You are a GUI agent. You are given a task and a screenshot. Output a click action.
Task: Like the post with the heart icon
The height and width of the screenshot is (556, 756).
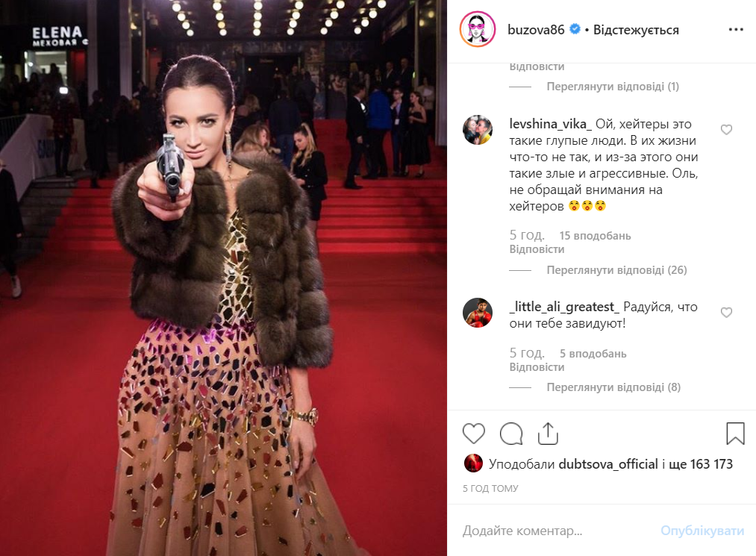click(x=473, y=433)
